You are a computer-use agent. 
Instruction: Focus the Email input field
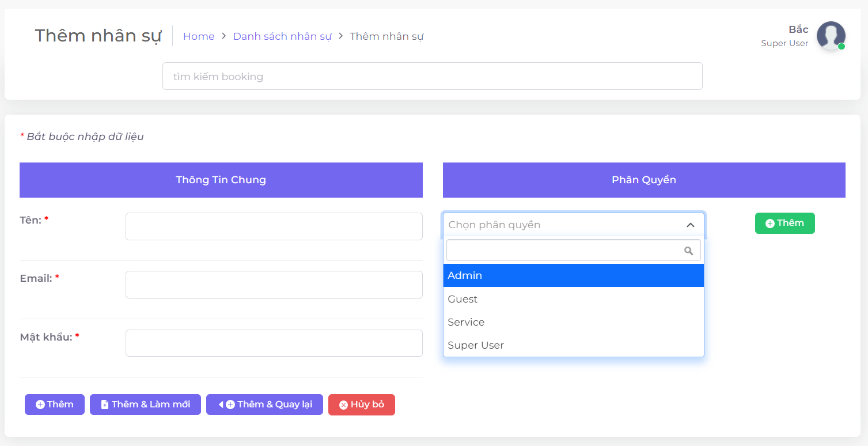tap(274, 285)
